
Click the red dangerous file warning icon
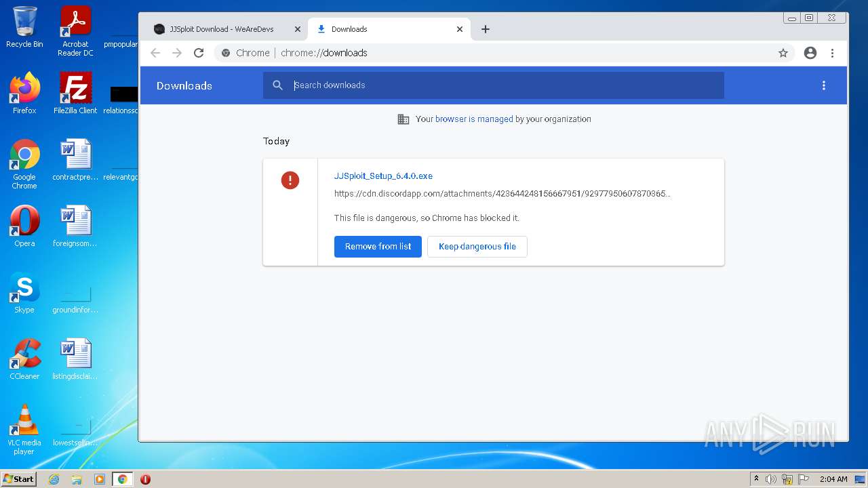(x=290, y=180)
